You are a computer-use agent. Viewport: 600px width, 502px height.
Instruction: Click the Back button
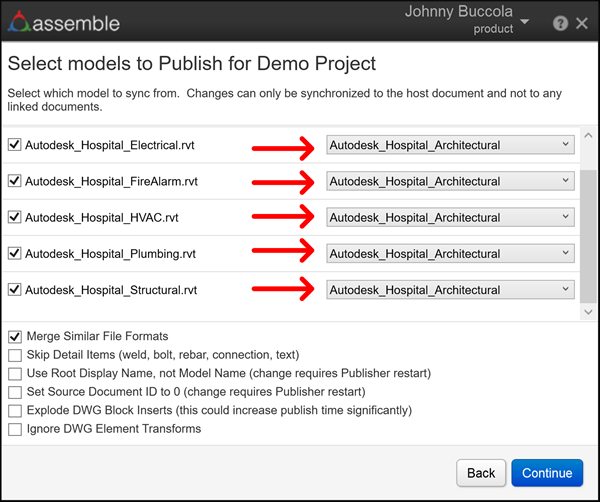[x=481, y=473]
